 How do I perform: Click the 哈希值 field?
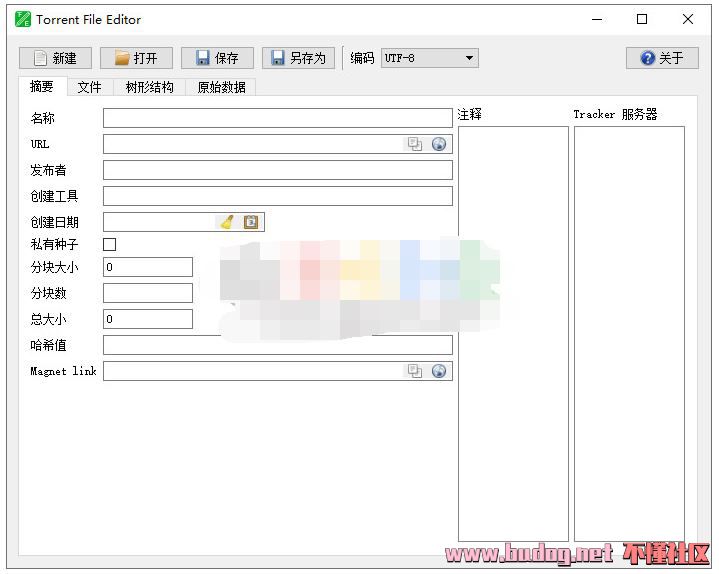(278, 345)
